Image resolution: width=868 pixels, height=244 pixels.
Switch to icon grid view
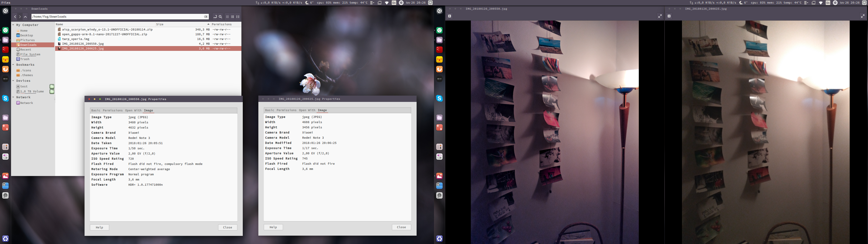coord(227,16)
